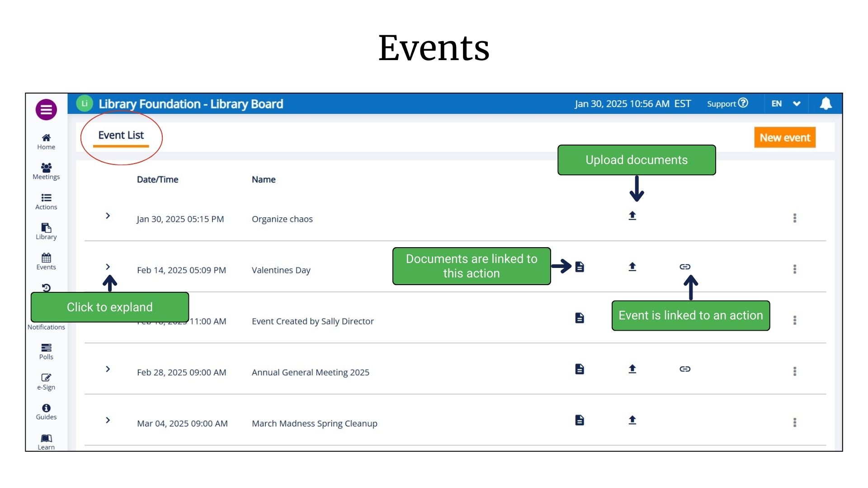The width and height of the screenshot is (868, 488).
Task: Open the Guides sidebar item
Action: pyautogui.click(x=46, y=412)
